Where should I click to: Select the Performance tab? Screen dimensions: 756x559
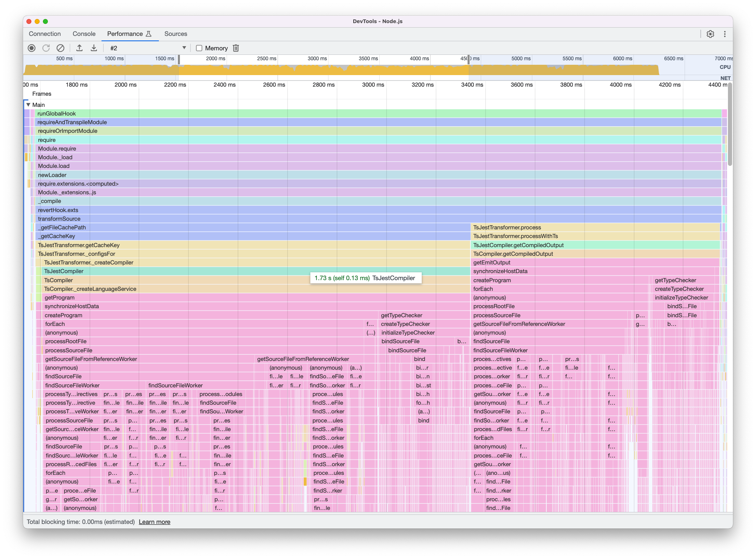click(130, 34)
